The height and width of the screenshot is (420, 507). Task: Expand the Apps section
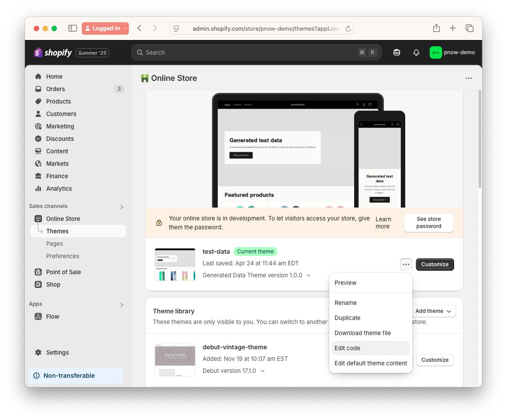point(122,305)
